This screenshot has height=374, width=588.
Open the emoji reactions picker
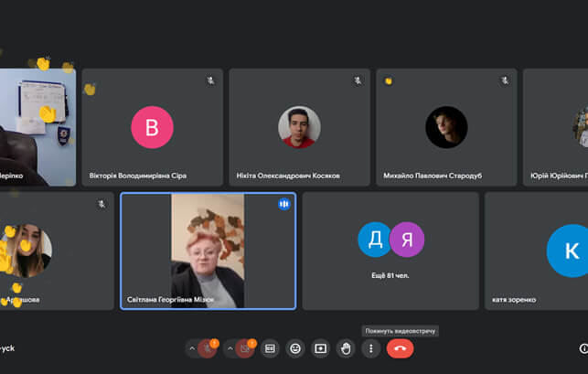click(x=294, y=348)
